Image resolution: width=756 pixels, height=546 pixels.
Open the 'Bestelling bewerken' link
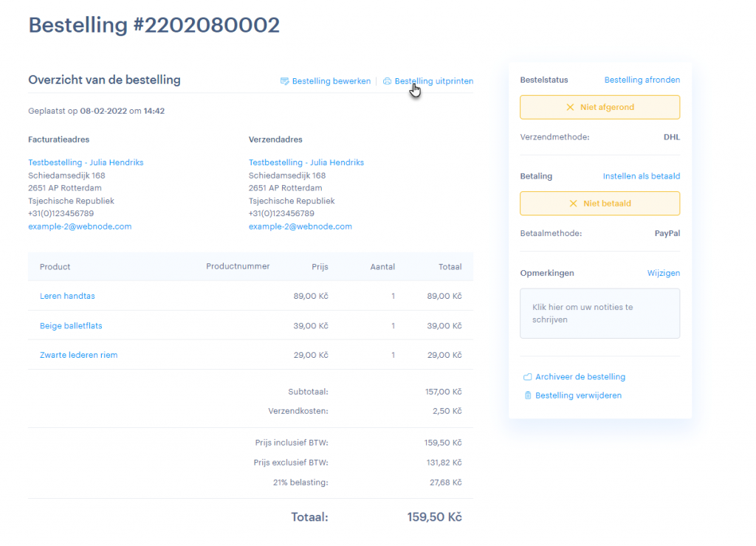click(x=331, y=81)
